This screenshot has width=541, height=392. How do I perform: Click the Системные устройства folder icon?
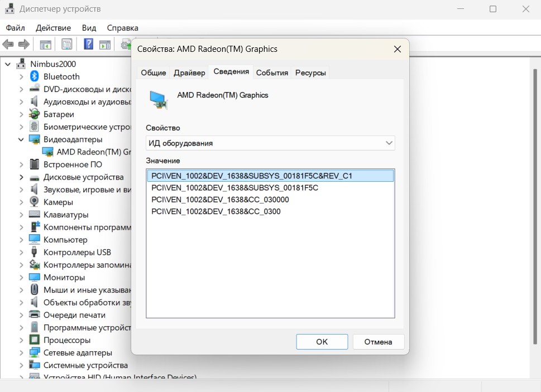pos(34,365)
